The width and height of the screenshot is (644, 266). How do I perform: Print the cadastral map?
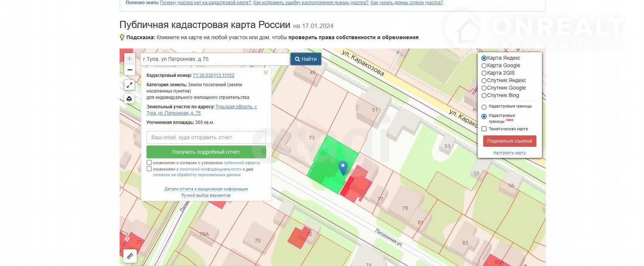[129, 99]
